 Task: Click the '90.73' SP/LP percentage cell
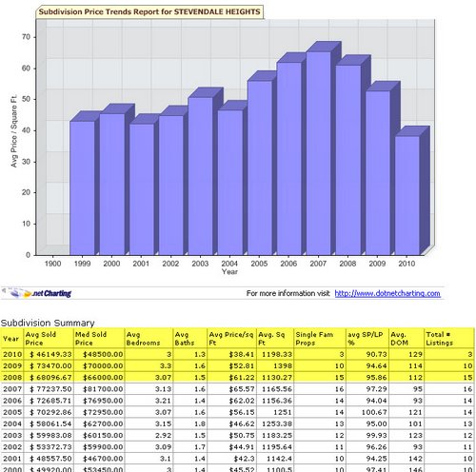[x=367, y=354]
